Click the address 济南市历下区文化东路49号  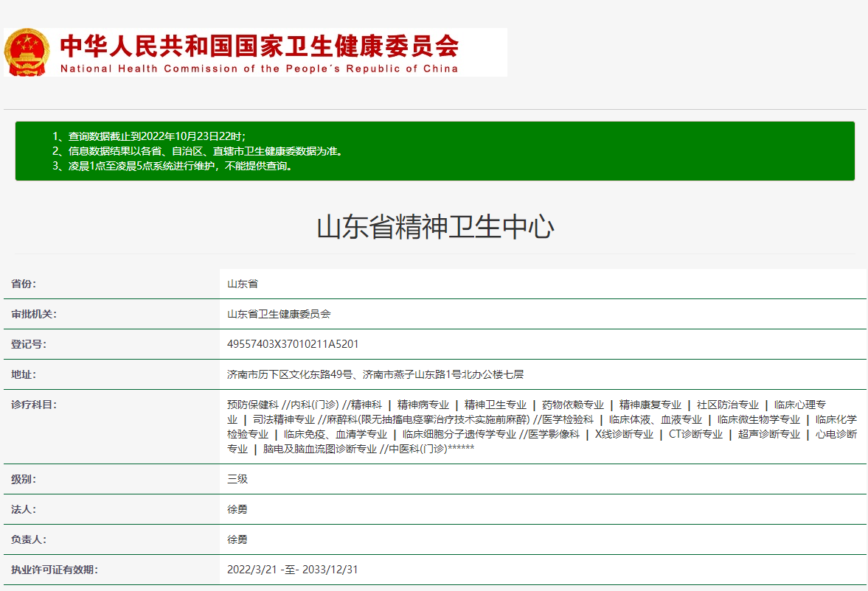290,374
